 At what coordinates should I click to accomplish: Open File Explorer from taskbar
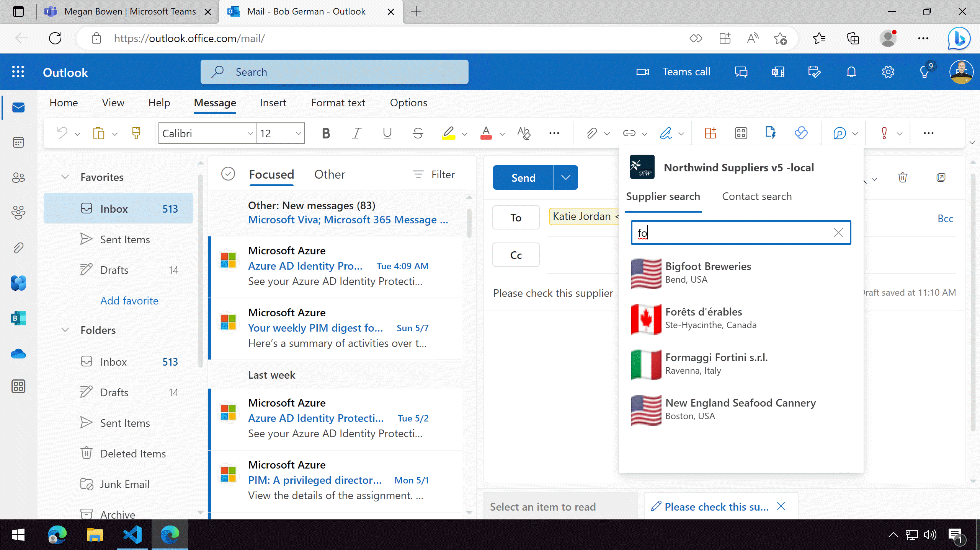94,535
